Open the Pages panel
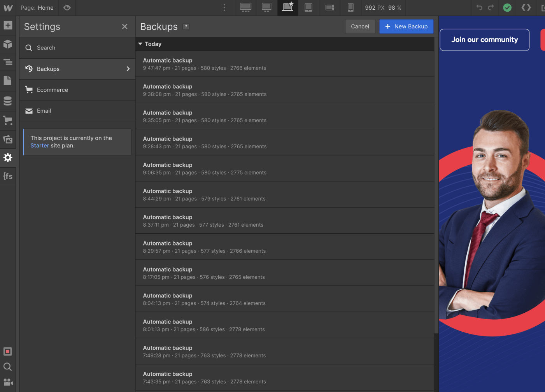545x392 pixels. (x=8, y=80)
